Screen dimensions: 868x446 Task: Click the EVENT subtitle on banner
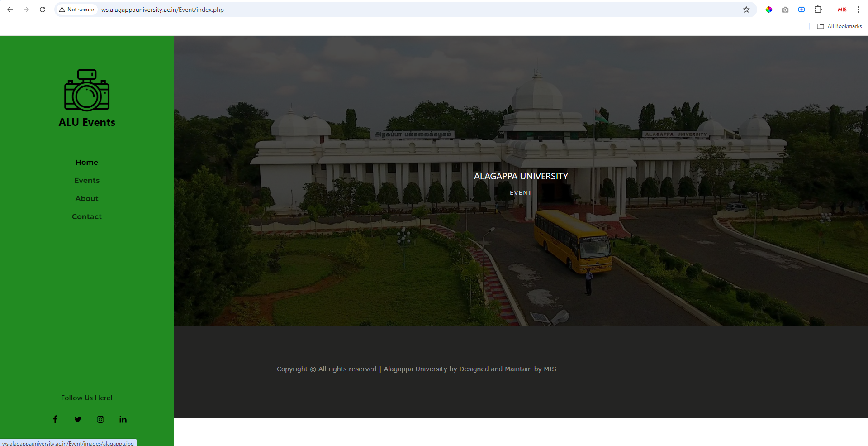[521, 193]
